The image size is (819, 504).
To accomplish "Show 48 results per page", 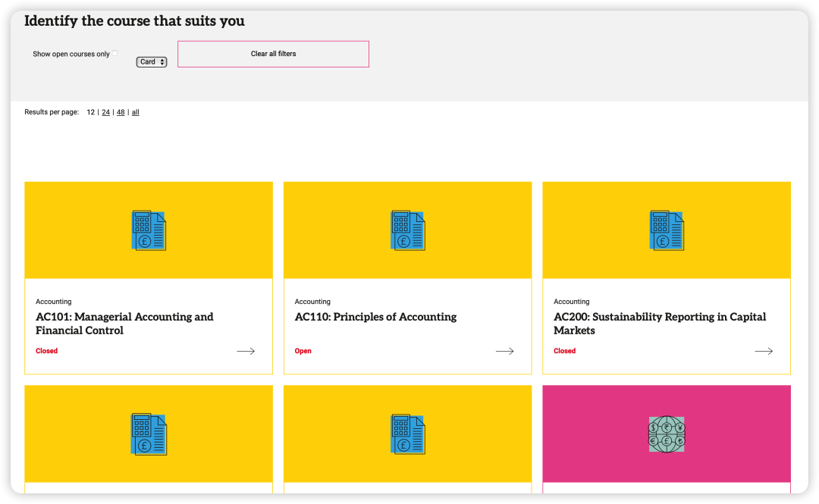I will 121,112.
